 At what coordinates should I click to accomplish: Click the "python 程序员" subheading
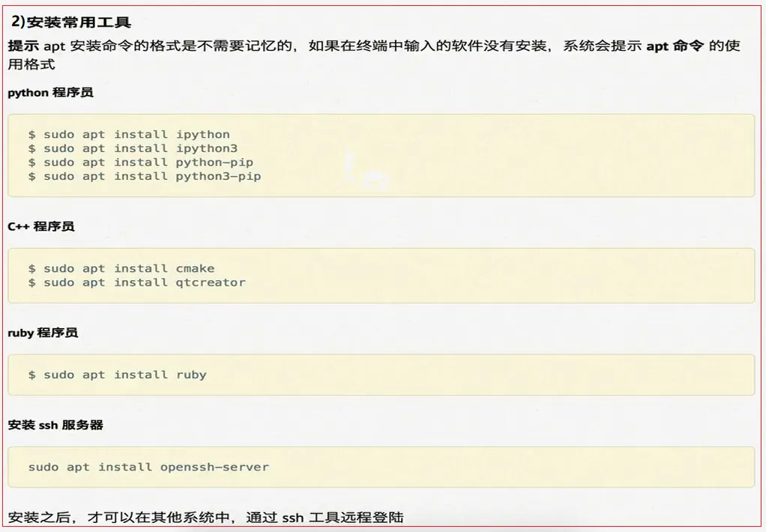(51, 93)
